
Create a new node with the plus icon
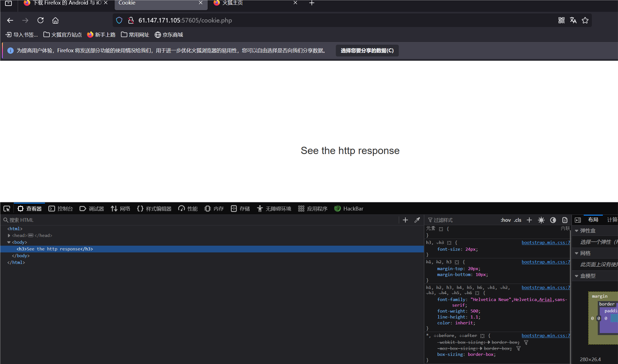pyautogui.click(x=405, y=220)
